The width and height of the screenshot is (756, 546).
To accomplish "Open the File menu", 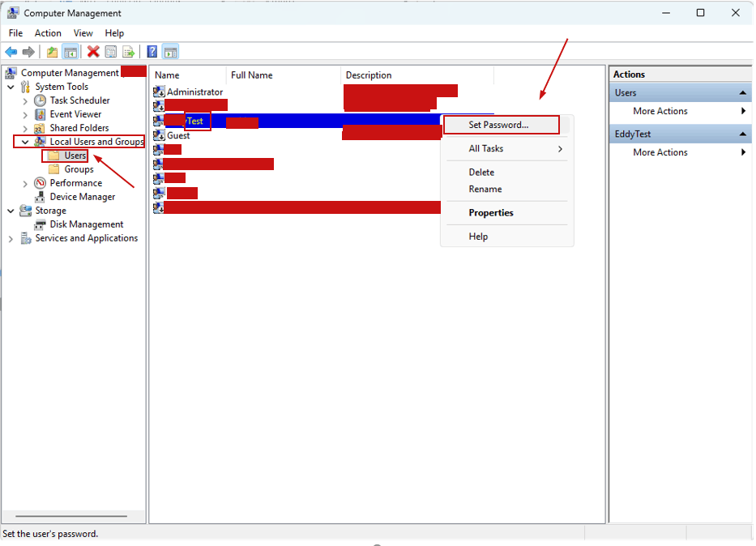I will (15, 33).
